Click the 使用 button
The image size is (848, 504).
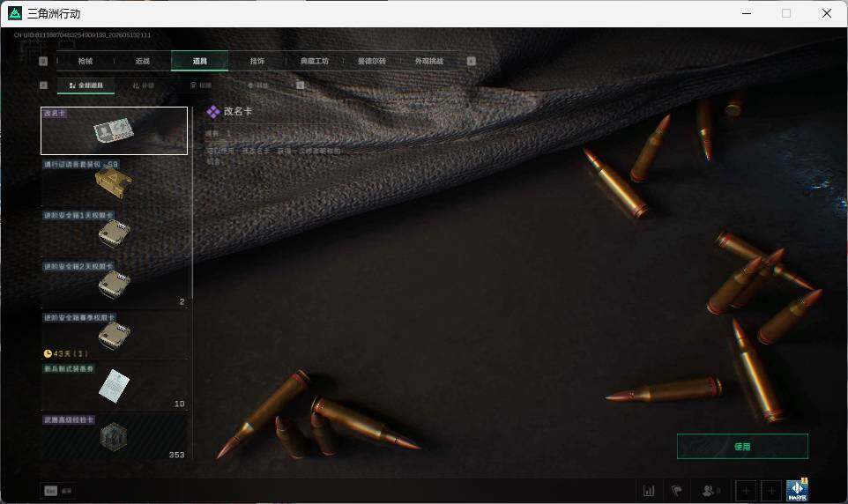click(x=742, y=447)
